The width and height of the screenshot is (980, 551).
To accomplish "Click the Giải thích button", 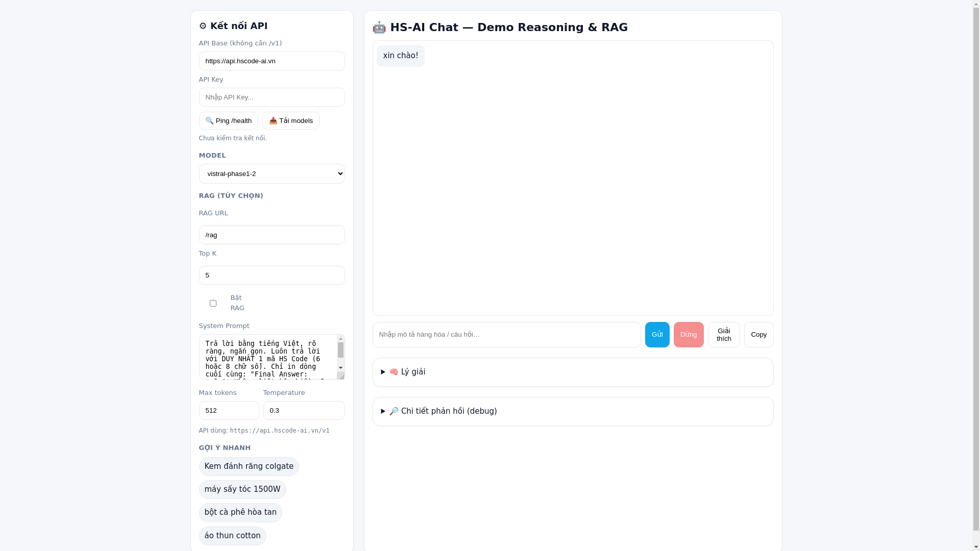I will pyautogui.click(x=723, y=335).
